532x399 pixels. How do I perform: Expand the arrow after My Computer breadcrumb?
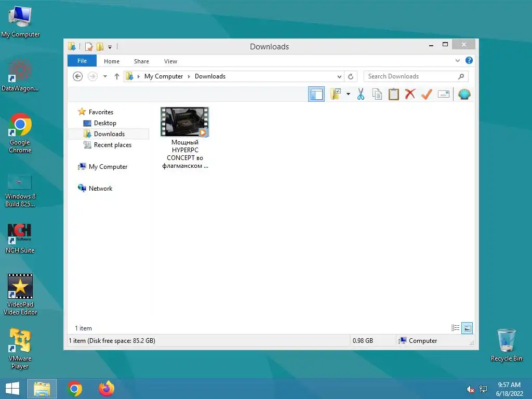(189, 76)
